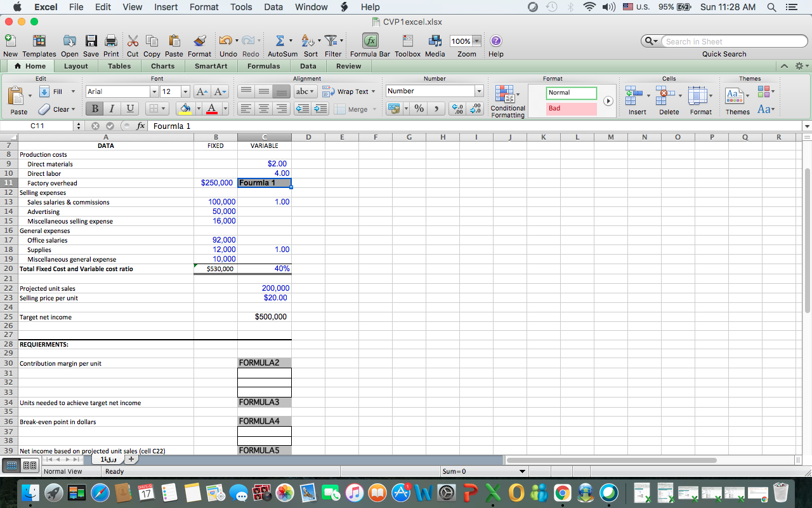This screenshot has width=812, height=508.
Task: Click the ribbon Cells Format icon
Action: click(698, 95)
